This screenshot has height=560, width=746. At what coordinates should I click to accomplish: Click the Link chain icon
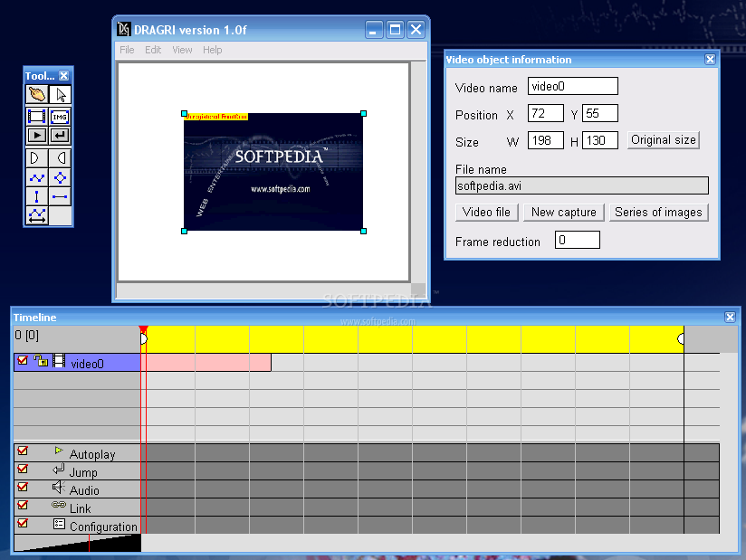pyautogui.click(x=59, y=505)
